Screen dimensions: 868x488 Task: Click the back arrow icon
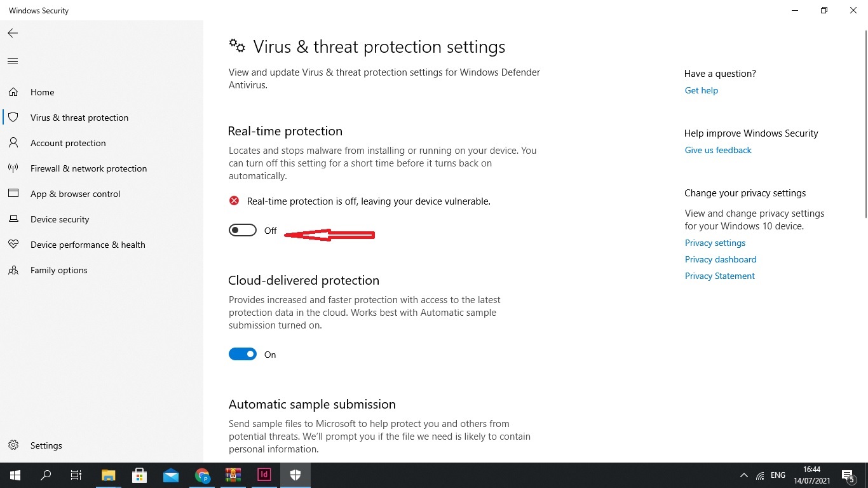pos(13,33)
